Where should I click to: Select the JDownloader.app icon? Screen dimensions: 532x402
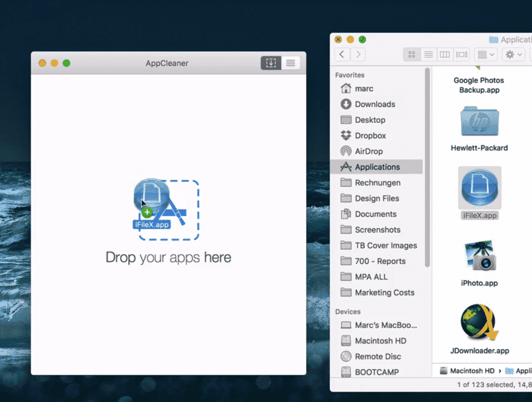[x=480, y=322]
